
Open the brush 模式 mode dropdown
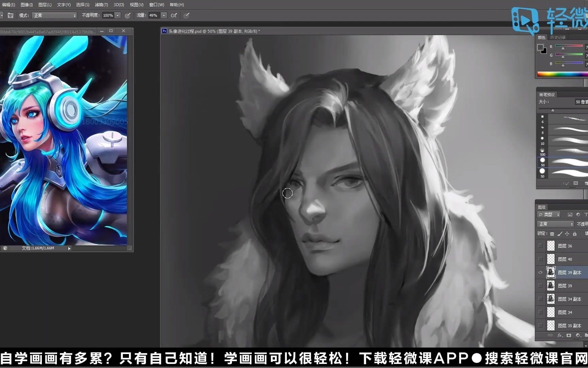pos(54,15)
